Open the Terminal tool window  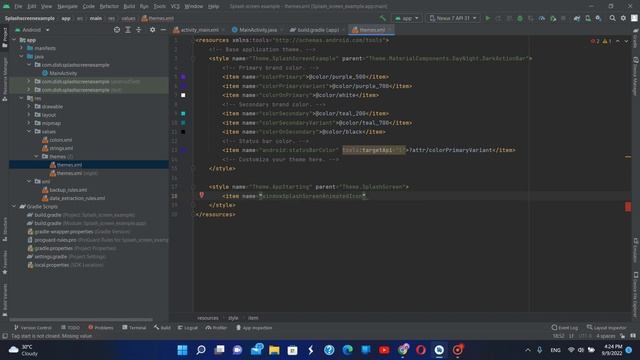click(x=134, y=328)
